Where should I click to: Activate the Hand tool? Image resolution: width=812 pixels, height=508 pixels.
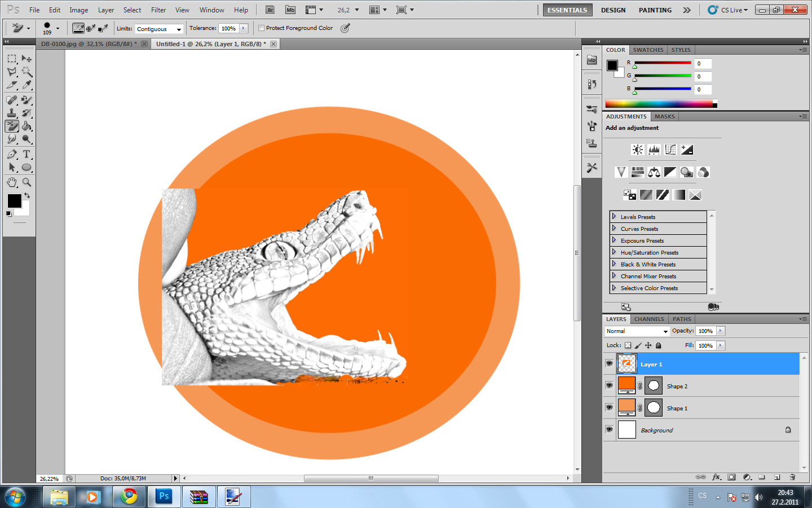[12, 182]
